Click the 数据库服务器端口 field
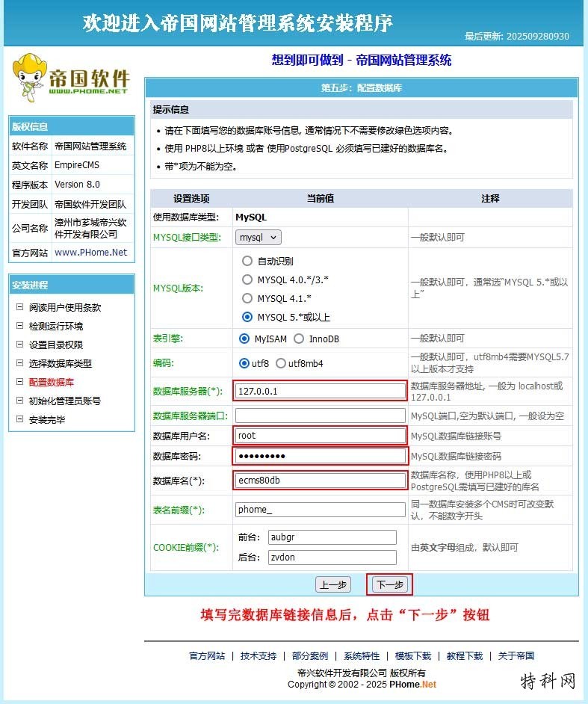The width and height of the screenshot is (588, 704). pyautogui.click(x=320, y=416)
